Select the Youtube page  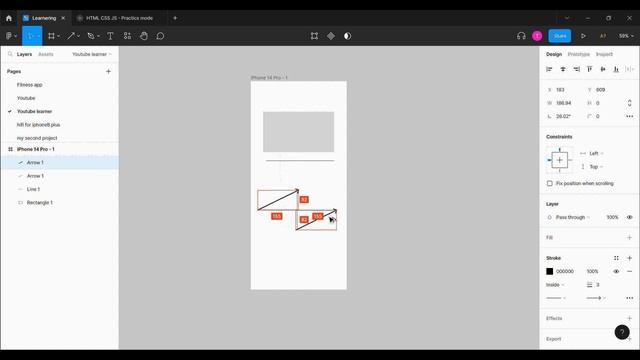coord(26,98)
